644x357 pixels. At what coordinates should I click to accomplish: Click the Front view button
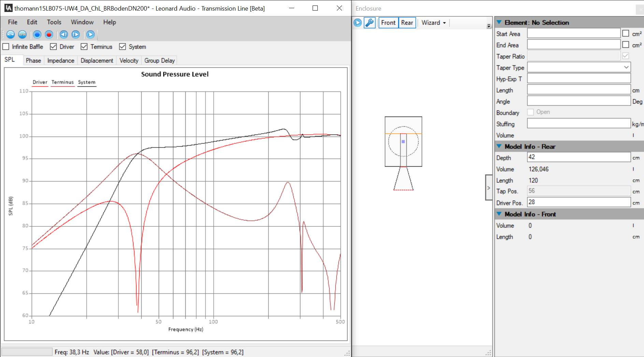(388, 23)
